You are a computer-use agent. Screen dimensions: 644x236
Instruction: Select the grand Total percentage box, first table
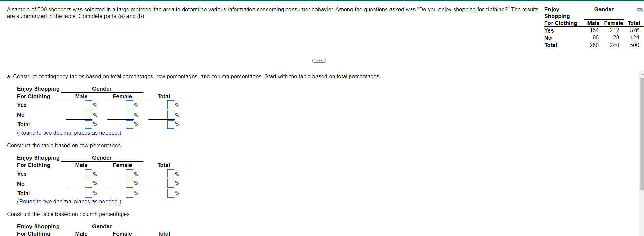tap(170, 124)
